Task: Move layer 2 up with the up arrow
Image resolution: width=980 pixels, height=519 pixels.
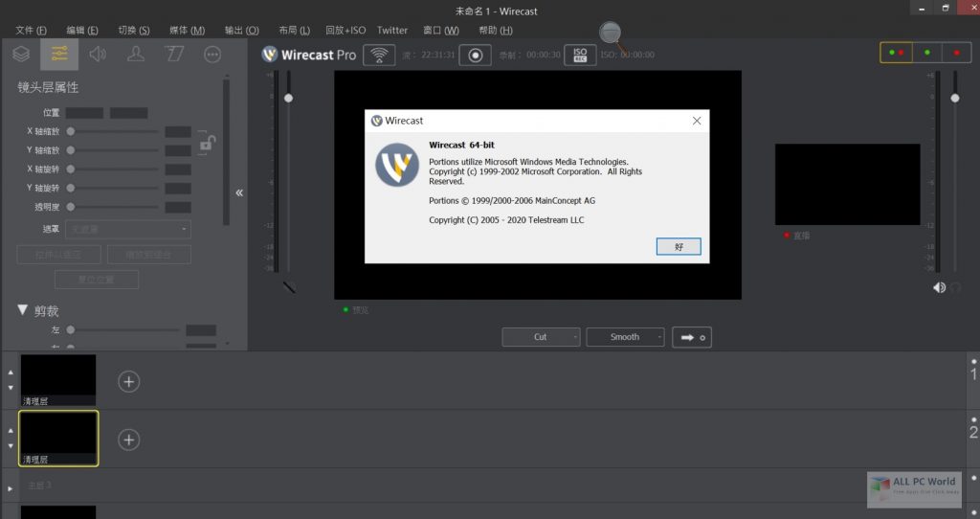Action: coord(11,431)
